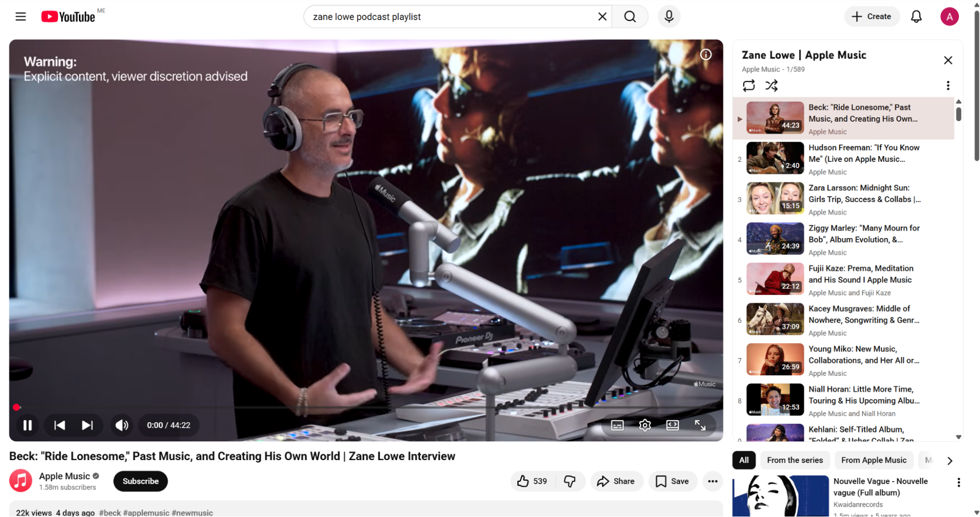
Task: Open Apple Music channel avatar
Action: coord(21,481)
